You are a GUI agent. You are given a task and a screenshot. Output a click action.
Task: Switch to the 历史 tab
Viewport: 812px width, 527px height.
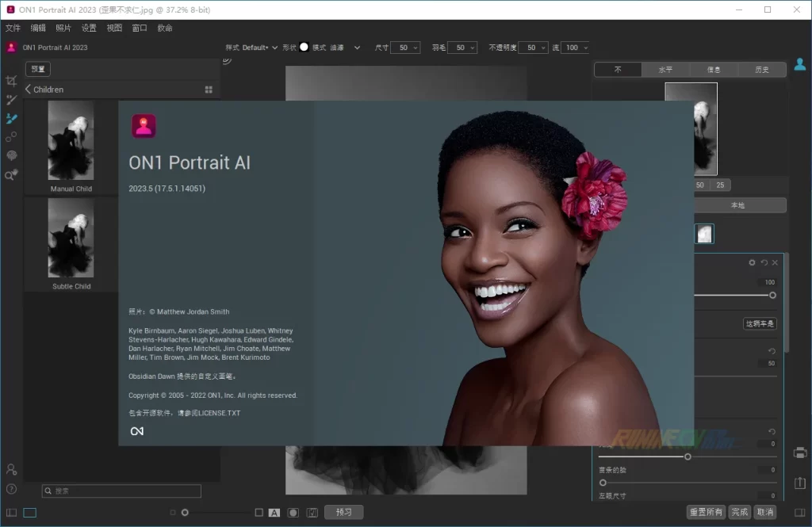pyautogui.click(x=761, y=70)
